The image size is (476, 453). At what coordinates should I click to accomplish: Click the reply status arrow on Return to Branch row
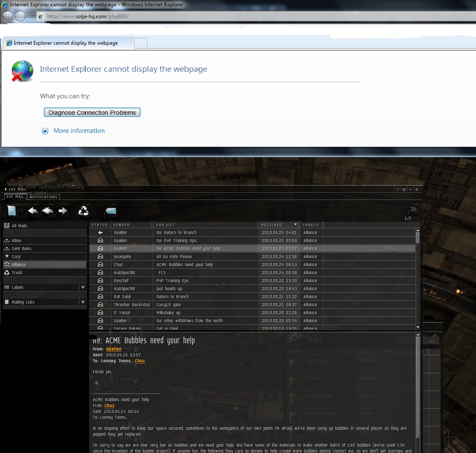(100, 232)
